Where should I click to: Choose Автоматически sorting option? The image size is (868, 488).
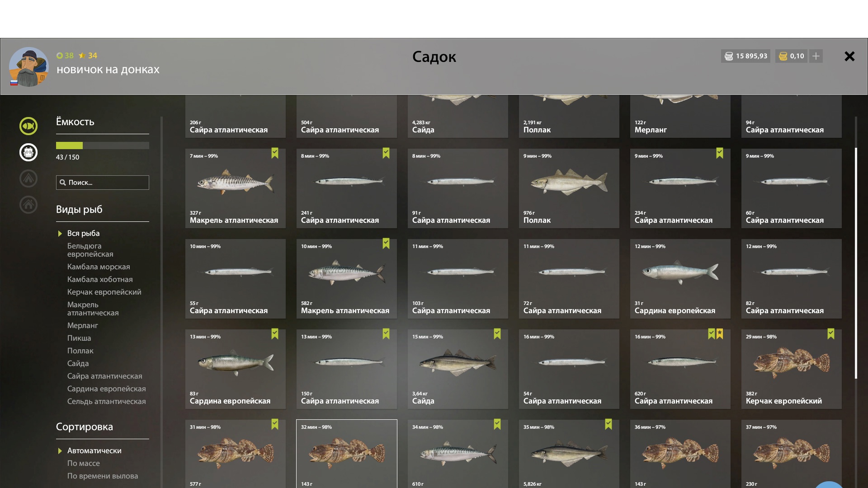[94, 450]
